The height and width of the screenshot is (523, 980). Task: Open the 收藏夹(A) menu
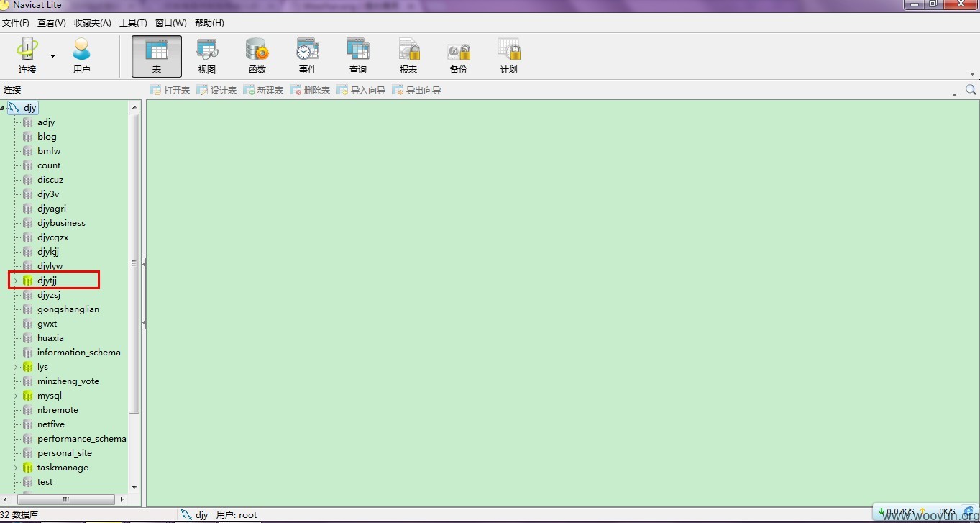[x=93, y=23]
